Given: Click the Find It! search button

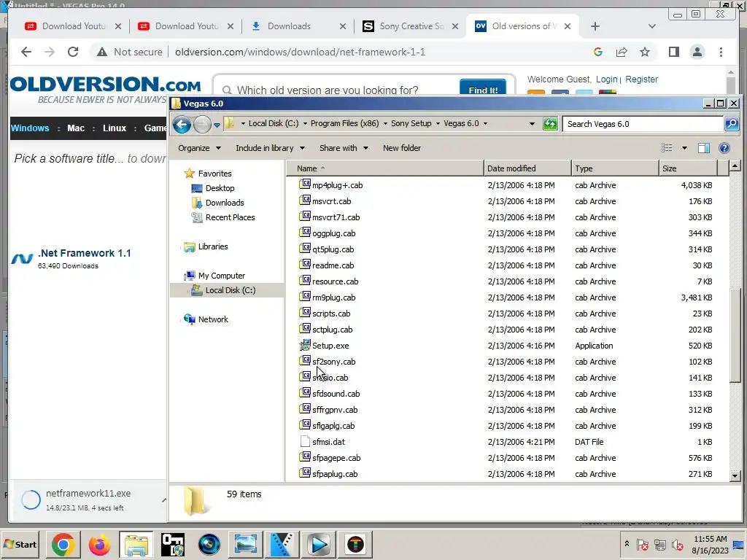Looking at the screenshot, I should click(x=483, y=88).
